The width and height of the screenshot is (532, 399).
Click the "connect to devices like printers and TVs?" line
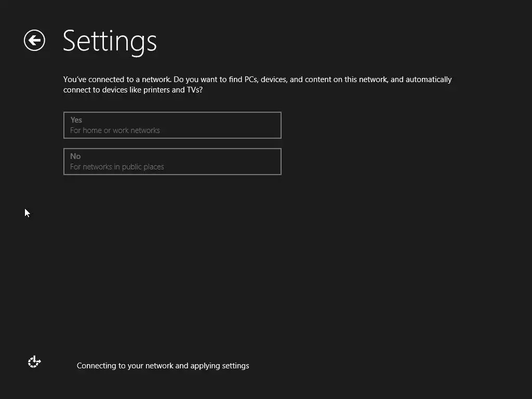click(x=132, y=90)
